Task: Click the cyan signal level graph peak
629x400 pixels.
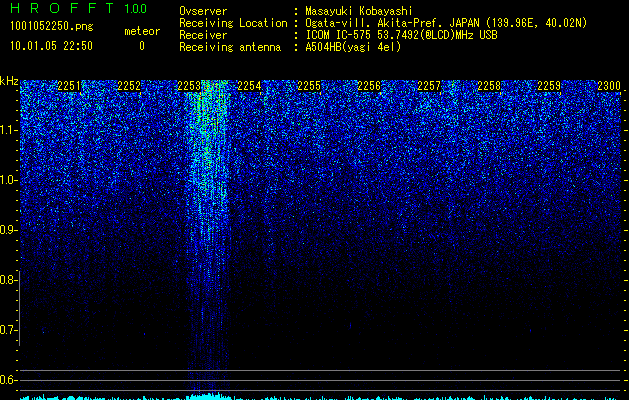Action: coord(209,396)
